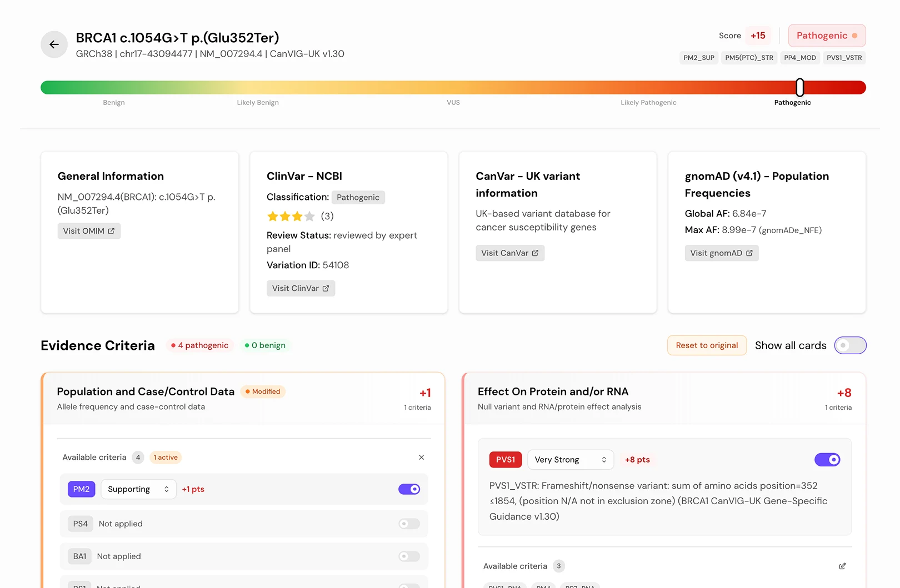Select the PP4_MOD criteria tag
The image size is (900, 588).
click(800, 58)
